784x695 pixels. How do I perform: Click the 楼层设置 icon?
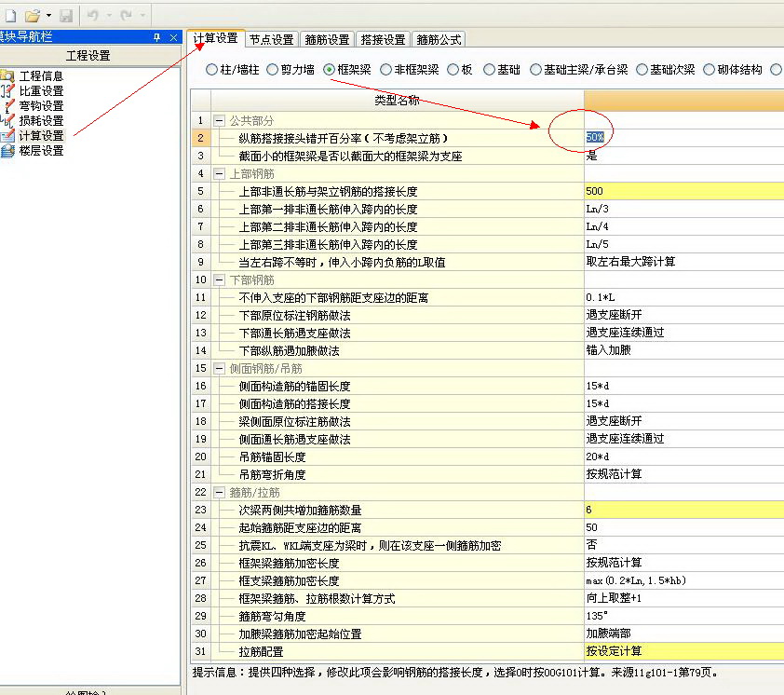pos(7,151)
